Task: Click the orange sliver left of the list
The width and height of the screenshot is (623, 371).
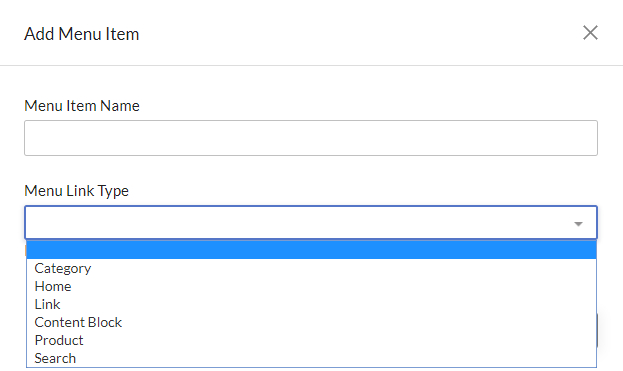Action: point(25,251)
